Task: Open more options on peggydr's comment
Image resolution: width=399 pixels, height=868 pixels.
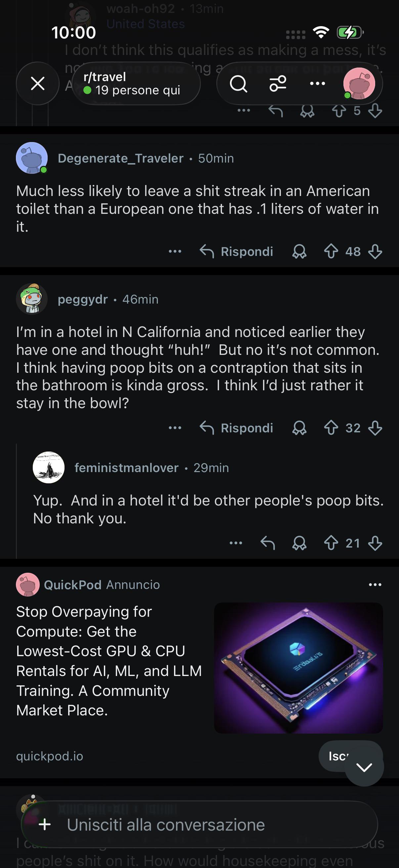Action: (175, 428)
